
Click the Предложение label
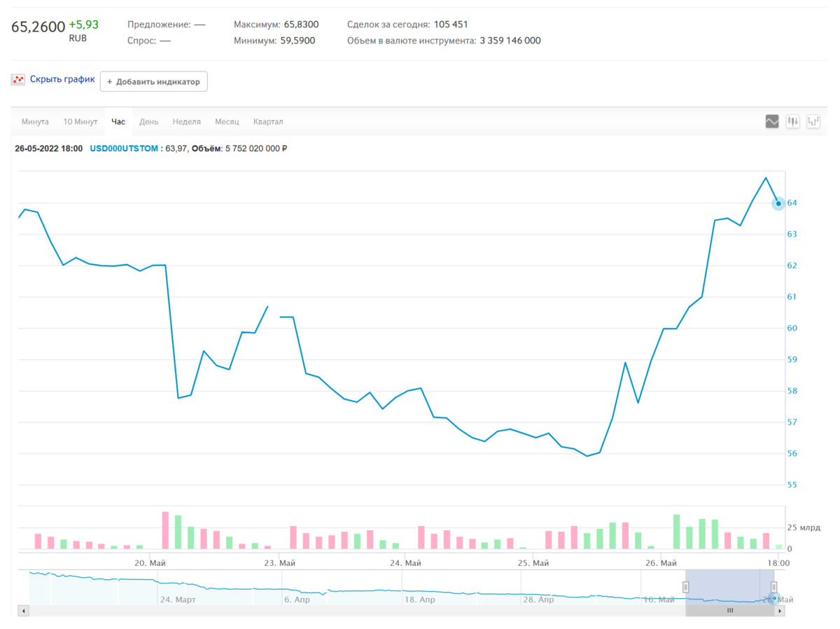(159, 25)
